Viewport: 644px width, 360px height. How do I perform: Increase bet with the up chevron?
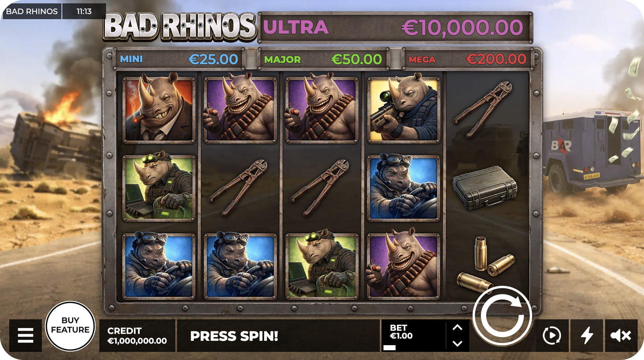click(457, 327)
